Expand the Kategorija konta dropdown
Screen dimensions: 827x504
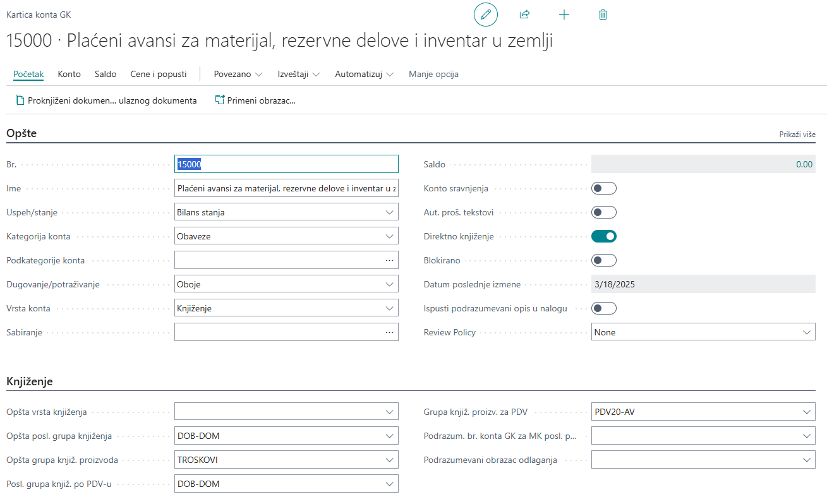(286, 236)
